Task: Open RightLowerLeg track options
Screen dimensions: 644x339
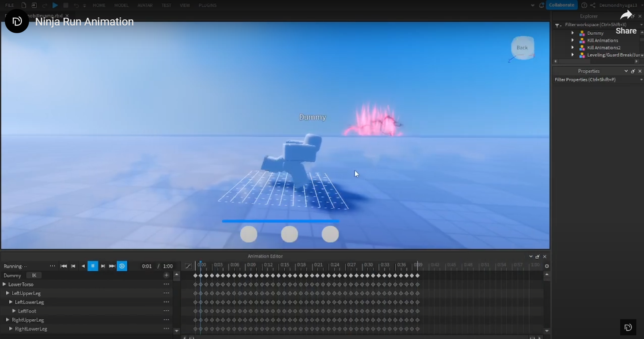Action: 166,328
